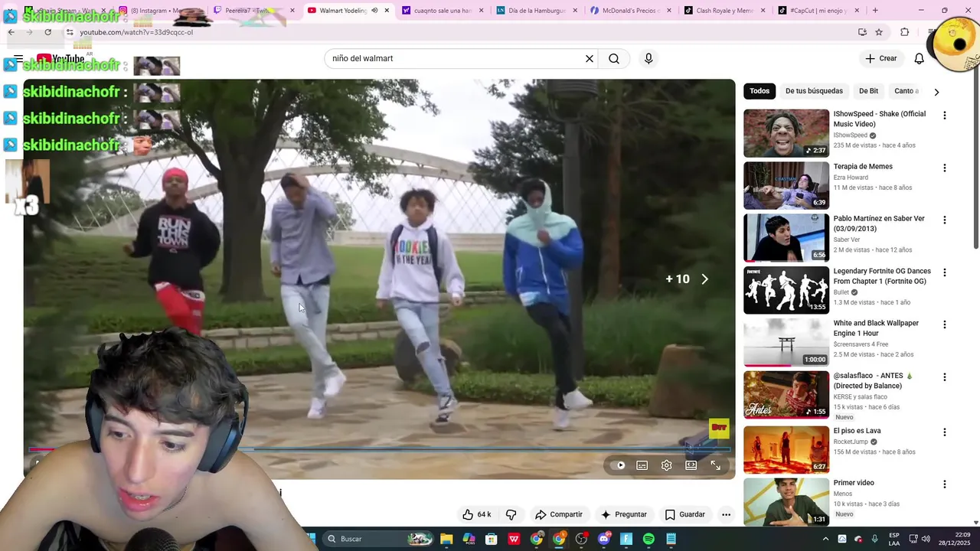980x551 pixels.
Task: Open the video player settings gear
Action: [667, 465]
